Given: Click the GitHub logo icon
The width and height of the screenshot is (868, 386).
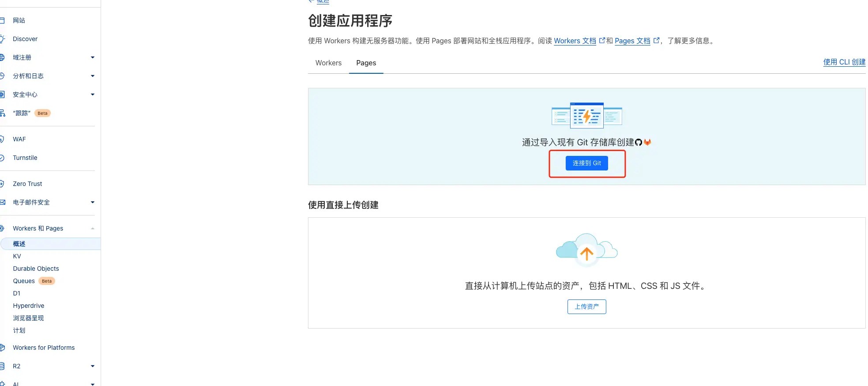Looking at the screenshot, I should point(638,142).
